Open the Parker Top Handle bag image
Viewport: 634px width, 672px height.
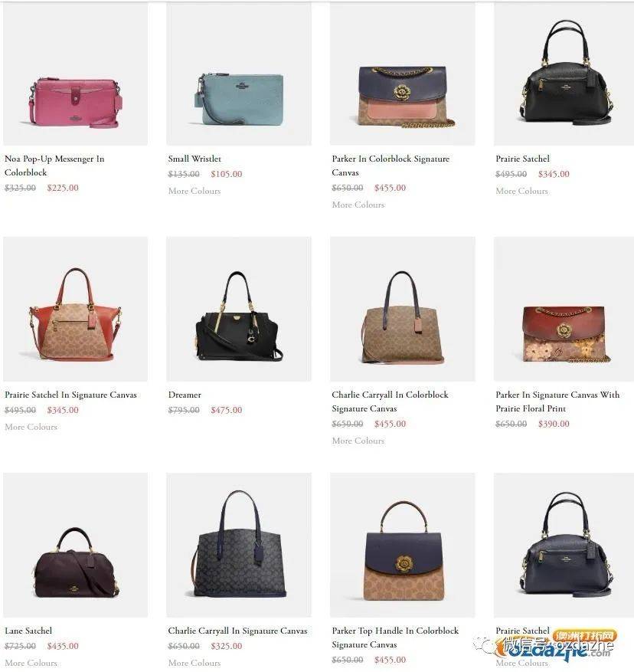click(402, 545)
